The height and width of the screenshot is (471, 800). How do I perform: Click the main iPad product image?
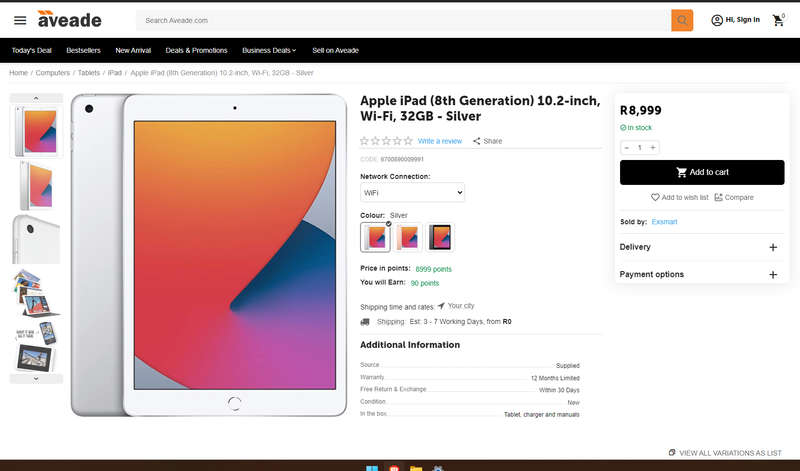209,255
